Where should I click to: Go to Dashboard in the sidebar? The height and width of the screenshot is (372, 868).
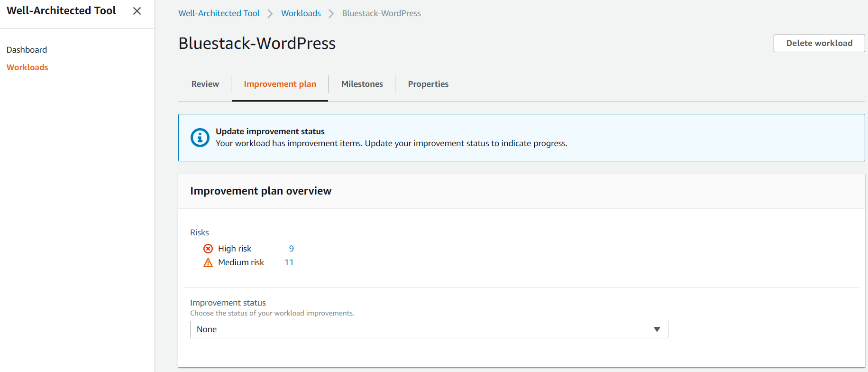27,50
